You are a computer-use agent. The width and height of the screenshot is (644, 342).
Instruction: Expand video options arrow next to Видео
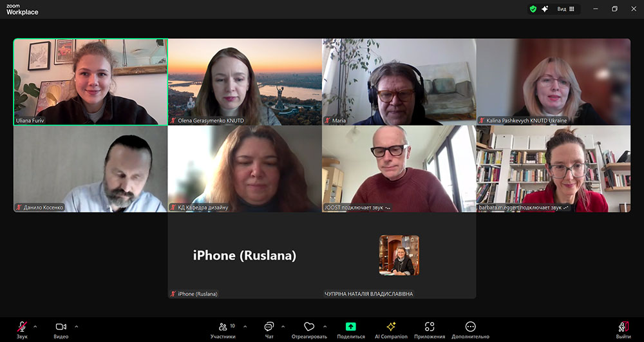(77, 327)
